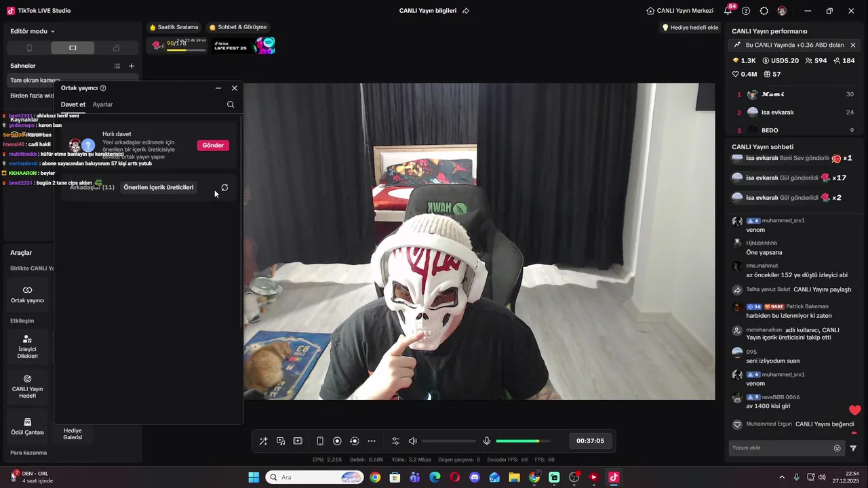Click the Gönder button
The image size is (868, 488).
click(x=213, y=145)
